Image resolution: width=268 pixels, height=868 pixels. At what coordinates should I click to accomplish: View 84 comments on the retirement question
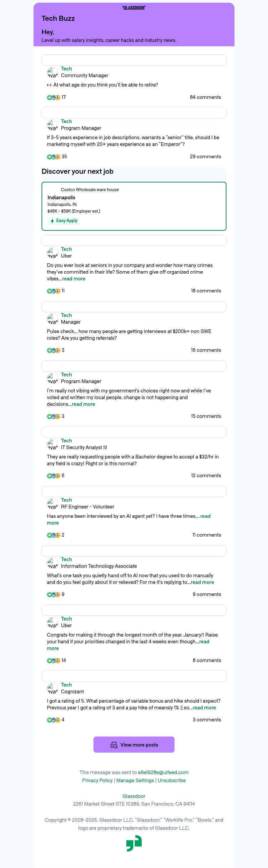(205, 97)
